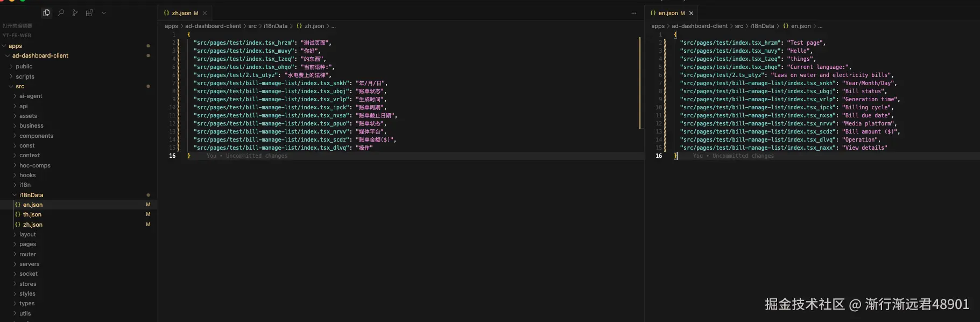The image size is (980, 322).
Task: Close the en.json tab
Action: click(692, 13)
